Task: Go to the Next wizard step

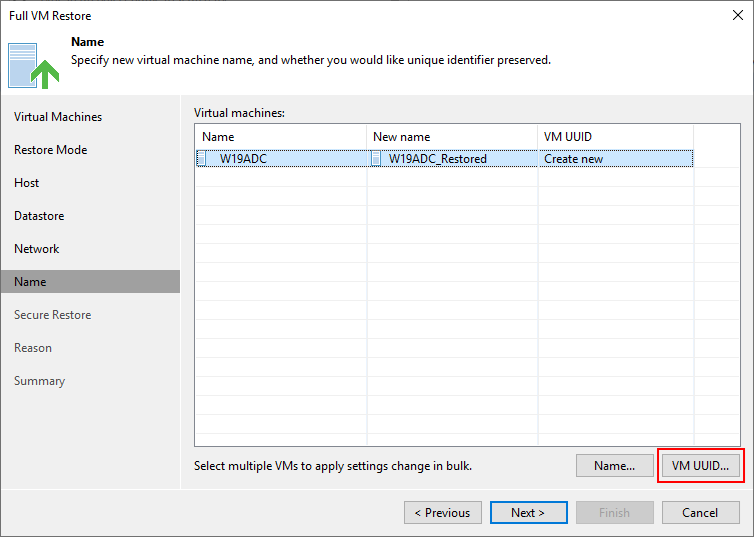Action: [528, 512]
